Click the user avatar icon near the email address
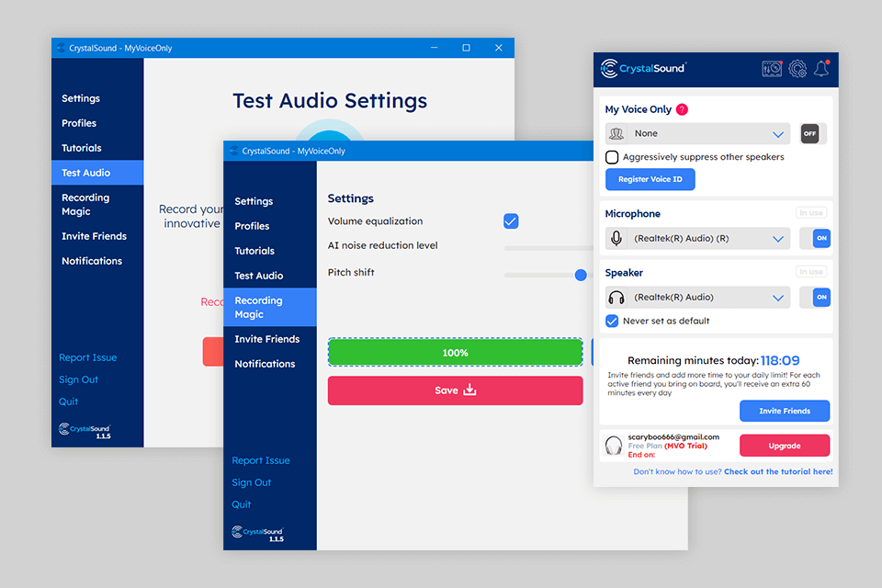The image size is (882, 588). point(613,446)
